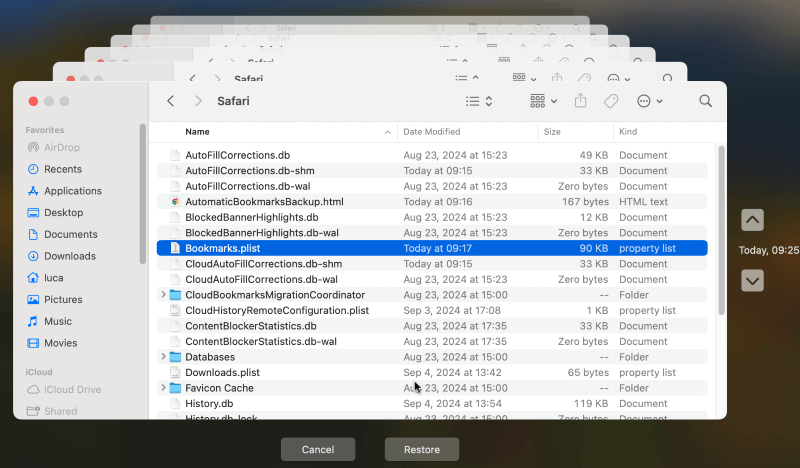Image resolution: width=800 pixels, height=468 pixels.
Task: Click the search magnifier icon
Action: 706,101
